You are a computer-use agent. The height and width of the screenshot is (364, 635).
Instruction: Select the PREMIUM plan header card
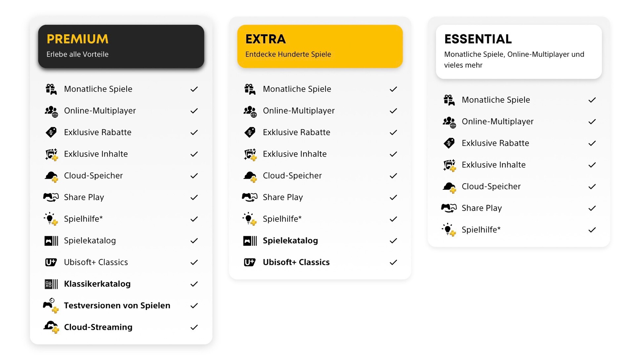tap(121, 46)
